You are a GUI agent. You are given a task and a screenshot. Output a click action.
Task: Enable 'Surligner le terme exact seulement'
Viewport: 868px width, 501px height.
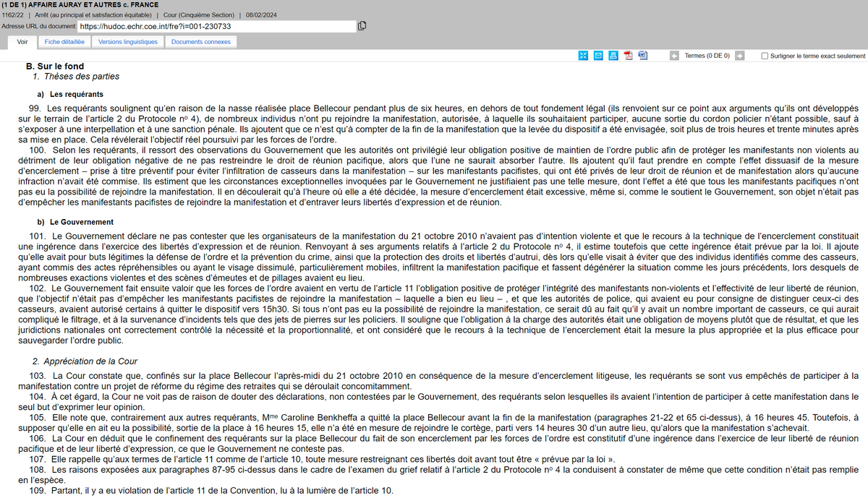(x=765, y=56)
